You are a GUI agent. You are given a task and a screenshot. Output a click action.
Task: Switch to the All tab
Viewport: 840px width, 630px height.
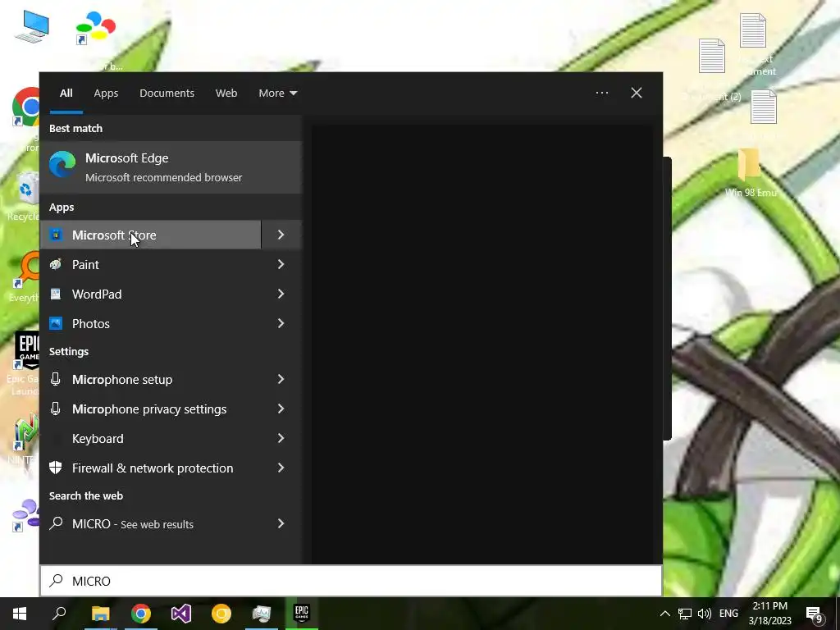pos(66,94)
